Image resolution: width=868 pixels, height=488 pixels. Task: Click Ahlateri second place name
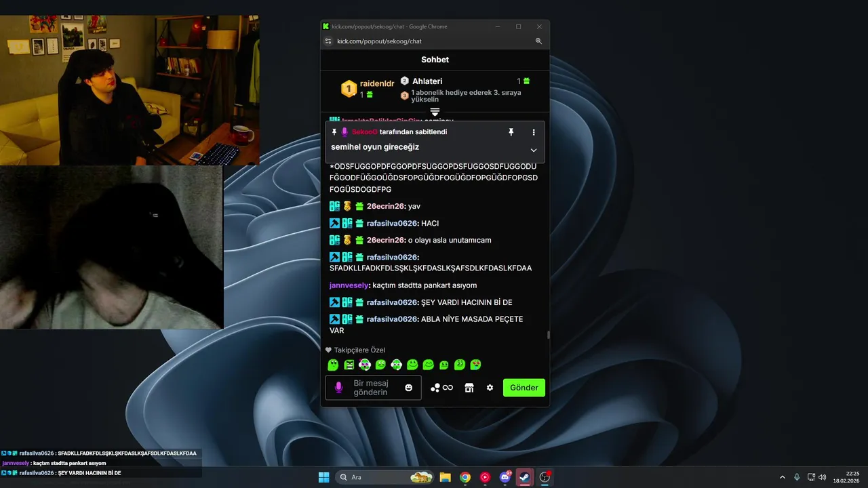pyautogui.click(x=427, y=81)
